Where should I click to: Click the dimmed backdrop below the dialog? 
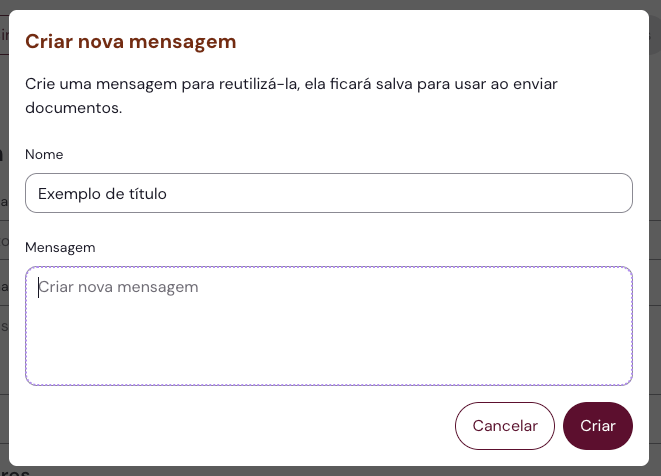(x=330, y=470)
